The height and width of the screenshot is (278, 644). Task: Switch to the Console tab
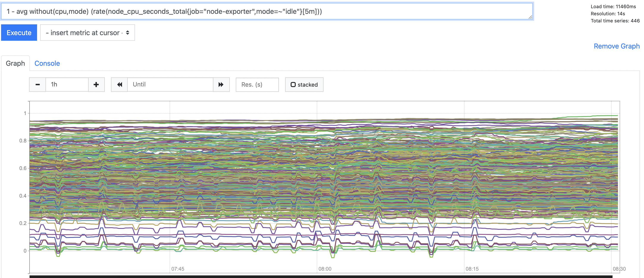point(47,64)
